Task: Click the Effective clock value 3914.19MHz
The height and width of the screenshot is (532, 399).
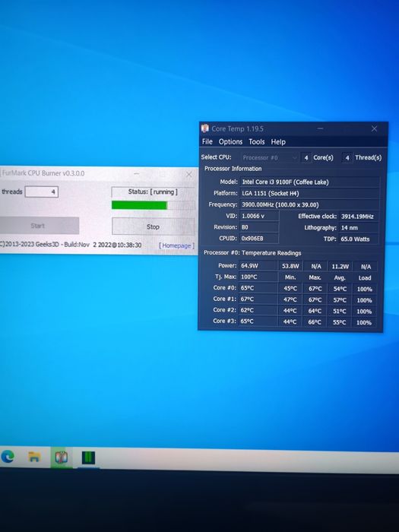Action: point(359,217)
